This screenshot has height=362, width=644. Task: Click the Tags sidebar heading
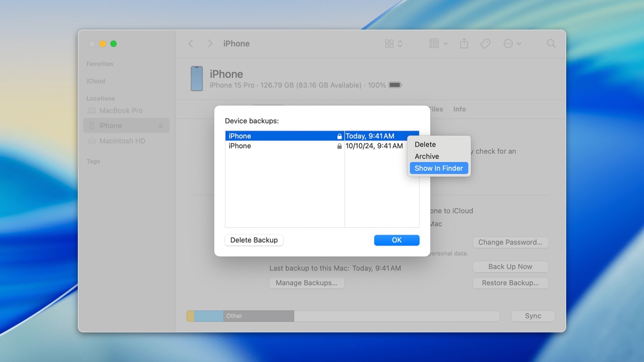tap(93, 161)
